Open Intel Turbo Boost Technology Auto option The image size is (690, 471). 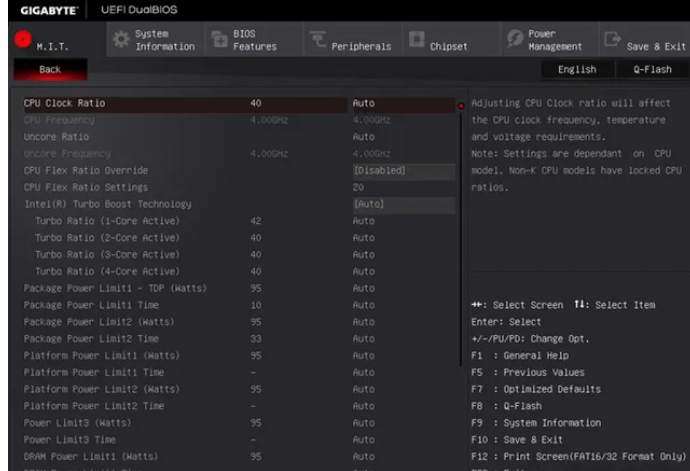pos(403,204)
